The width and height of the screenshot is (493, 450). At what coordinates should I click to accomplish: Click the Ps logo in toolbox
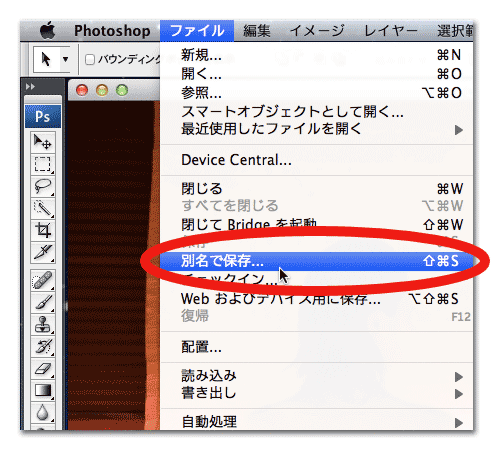[x=43, y=117]
